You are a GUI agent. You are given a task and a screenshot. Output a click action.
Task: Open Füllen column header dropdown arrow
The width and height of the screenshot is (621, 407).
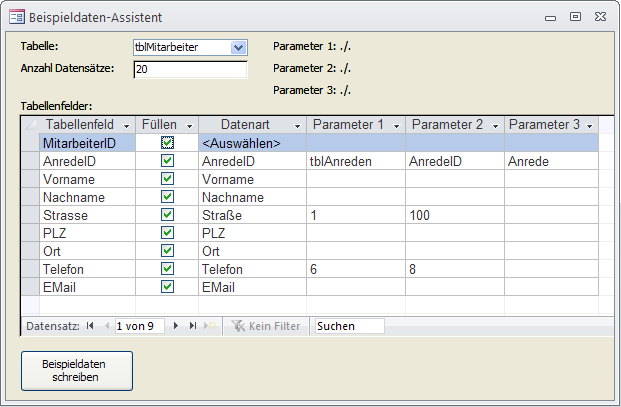(x=189, y=126)
